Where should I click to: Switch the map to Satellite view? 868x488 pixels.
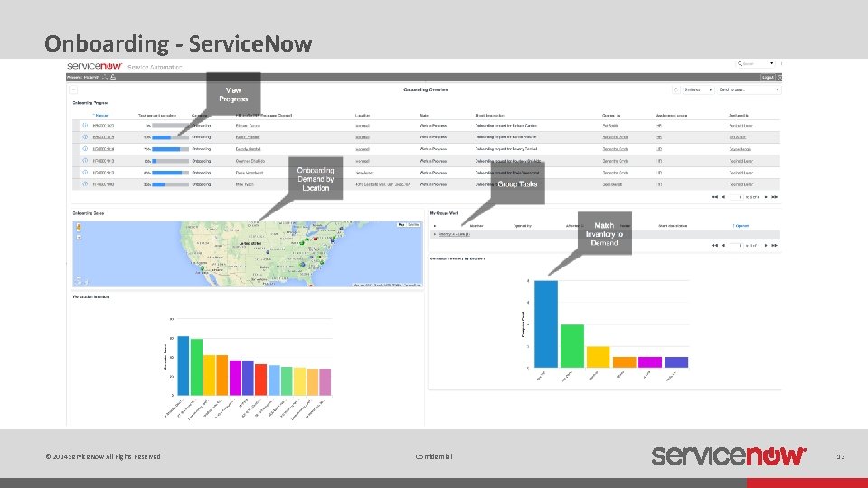[413, 225]
